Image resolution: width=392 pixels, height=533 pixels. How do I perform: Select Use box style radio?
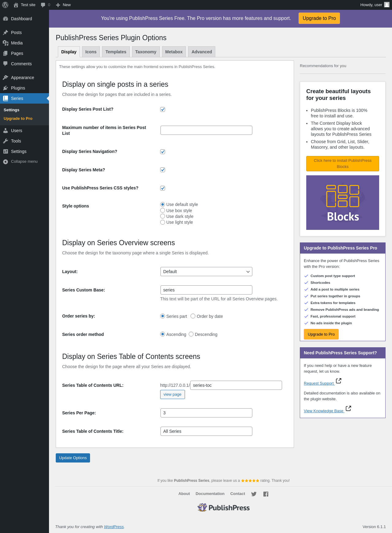(x=163, y=210)
